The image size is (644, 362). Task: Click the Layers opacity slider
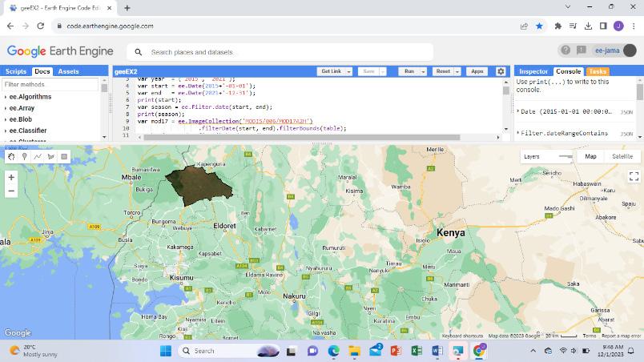point(566,156)
